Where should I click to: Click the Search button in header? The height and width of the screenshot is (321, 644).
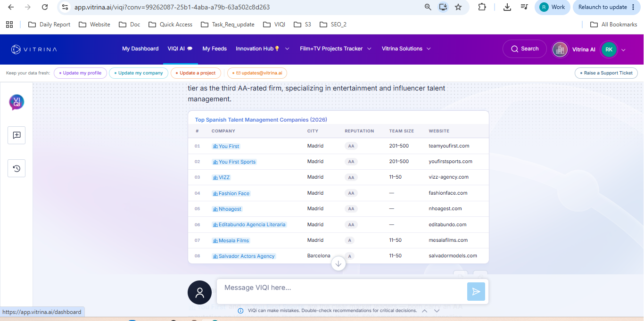pos(525,49)
